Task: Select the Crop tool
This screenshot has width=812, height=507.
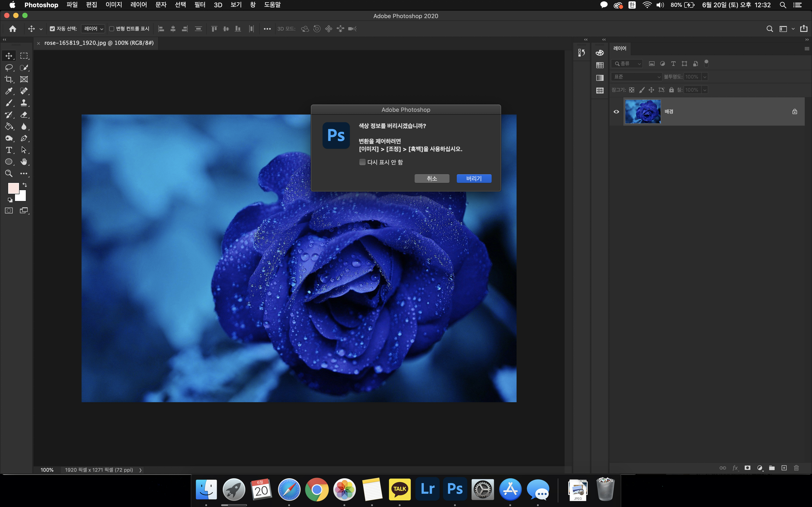Action: tap(9, 79)
